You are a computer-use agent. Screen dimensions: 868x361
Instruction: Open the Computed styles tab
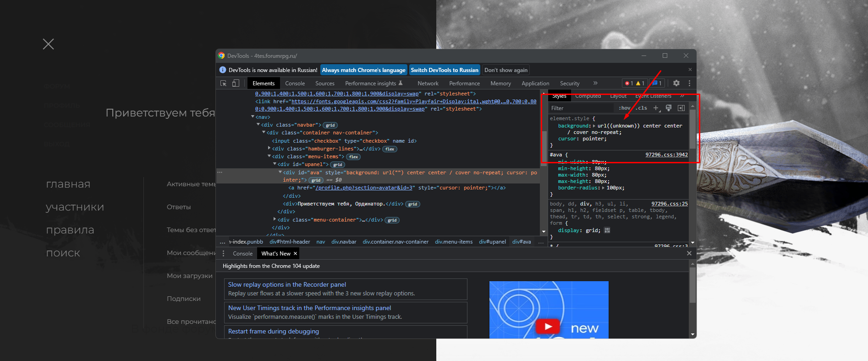tap(588, 96)
